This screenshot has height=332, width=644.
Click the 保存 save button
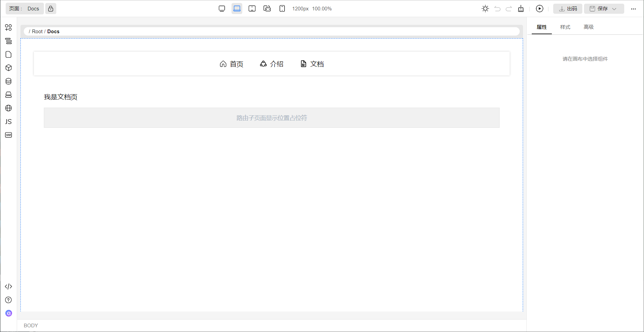[598, 9]
